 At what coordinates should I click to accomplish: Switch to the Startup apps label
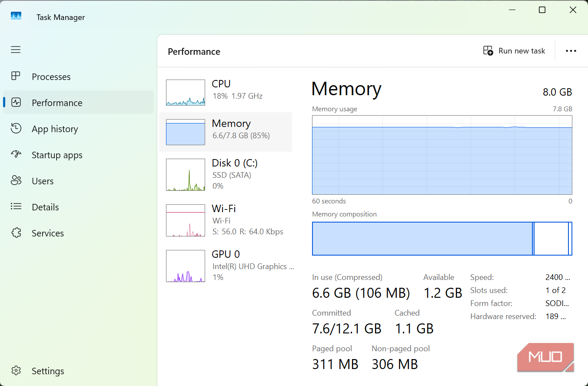57,155
